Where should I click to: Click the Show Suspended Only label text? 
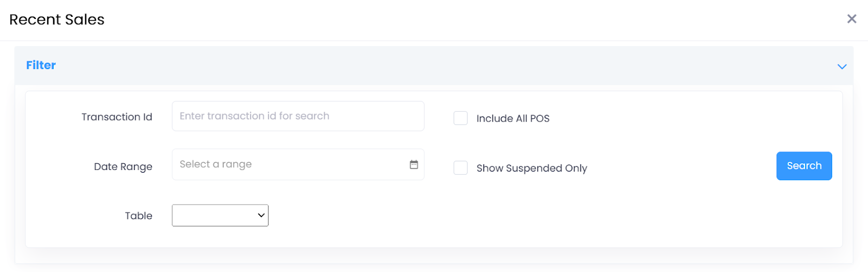[532, 168]
